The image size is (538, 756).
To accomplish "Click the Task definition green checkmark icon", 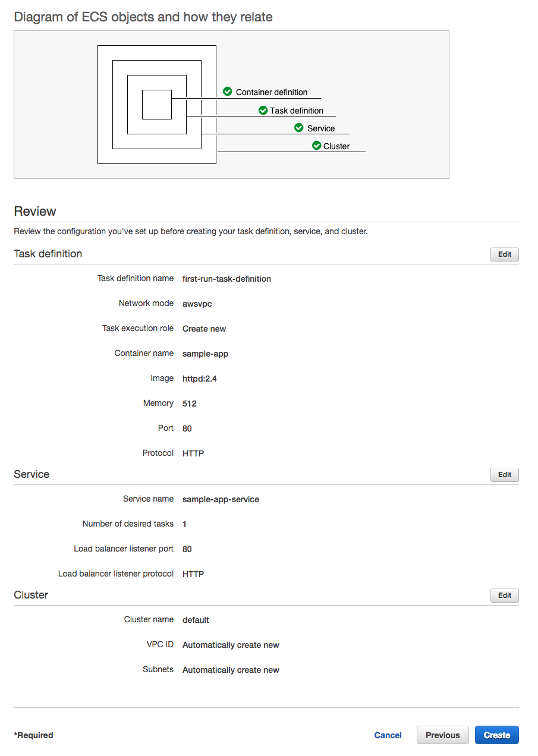I will [x=263, y=110].
